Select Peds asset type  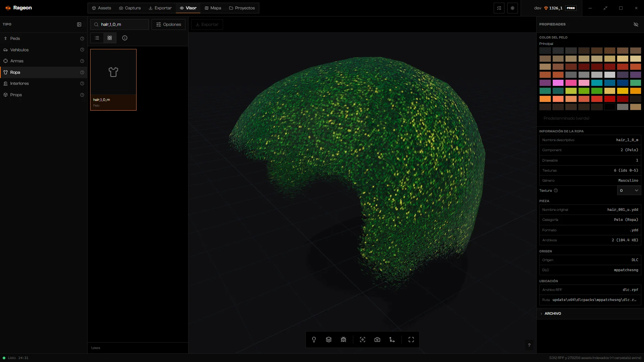[44, 39]
